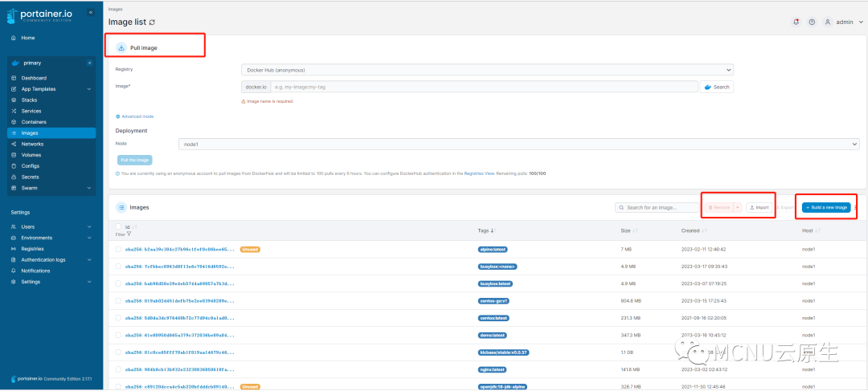This screenshot has height=391, width=868.
Task: Click the Import button
Action: (x=759, y=207)
